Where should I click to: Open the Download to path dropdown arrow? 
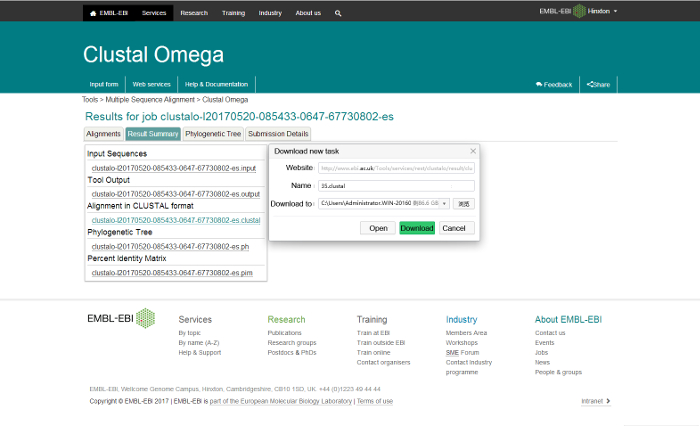tap(445, 203)
